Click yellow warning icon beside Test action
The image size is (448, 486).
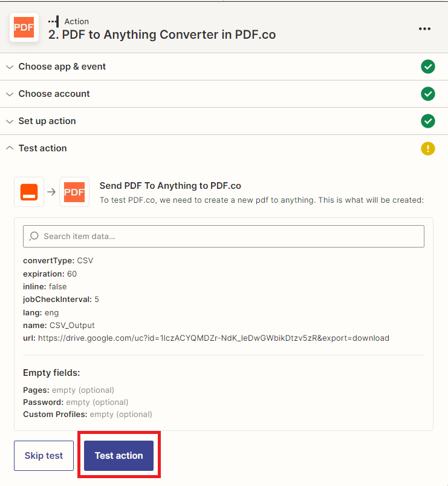pyautogui.click(x=428, y=148)
